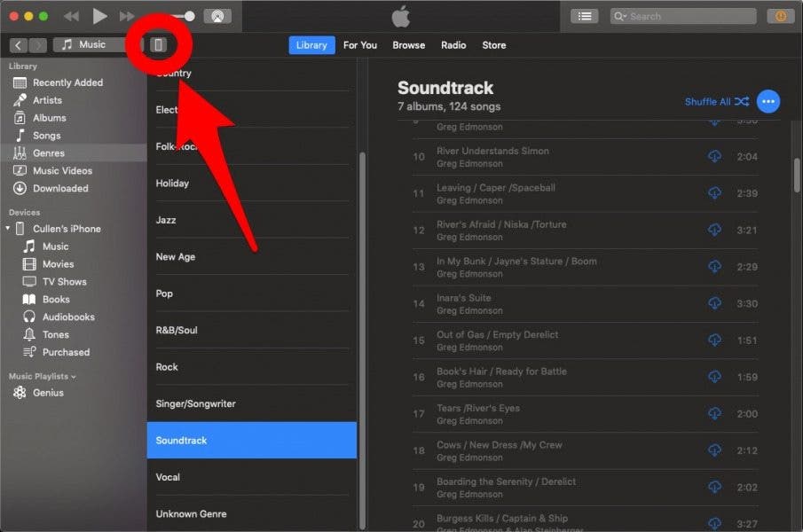Screen dimensions: 803x532
Task: Open the blue more options button
Action: 768,101
